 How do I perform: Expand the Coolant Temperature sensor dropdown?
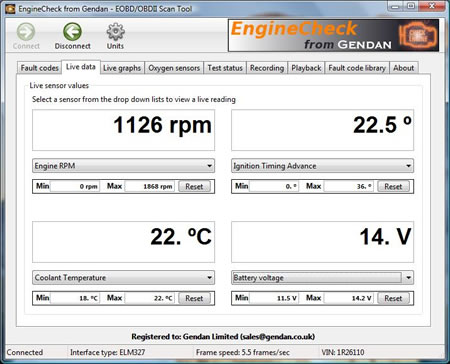click(x=123, y=277)
